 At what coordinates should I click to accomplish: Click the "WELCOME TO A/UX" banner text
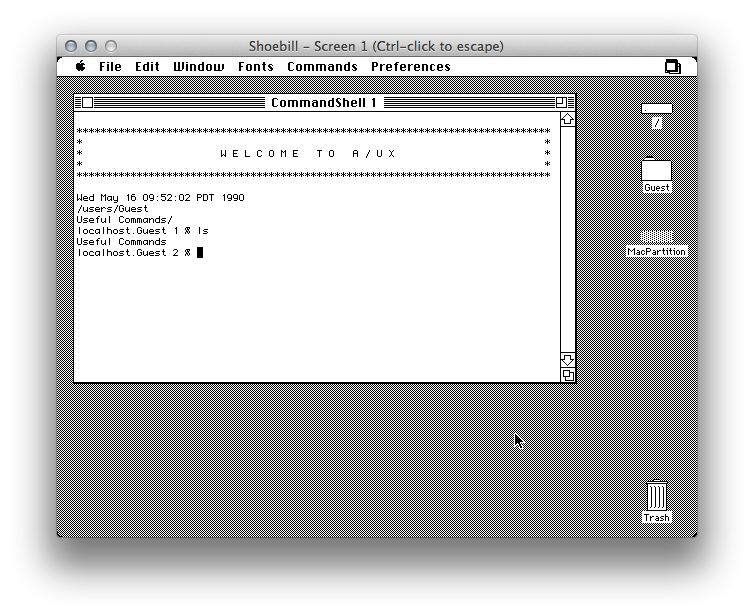point(308,153)
